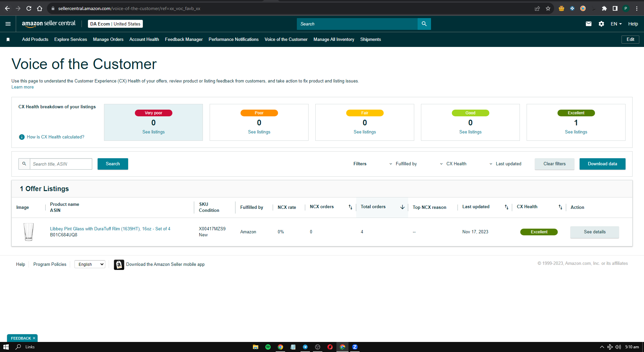This screenshot has height=352, width=644.
Task: Open the browser extensions puzzle icon
Action: click(x=604, y=8)
